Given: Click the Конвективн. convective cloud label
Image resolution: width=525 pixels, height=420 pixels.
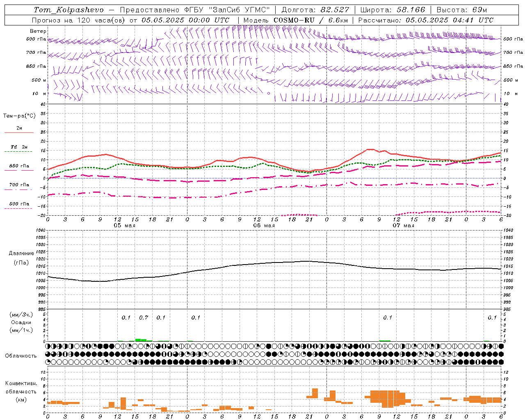Looking at the screenshot, I should (x=21, y=383).
